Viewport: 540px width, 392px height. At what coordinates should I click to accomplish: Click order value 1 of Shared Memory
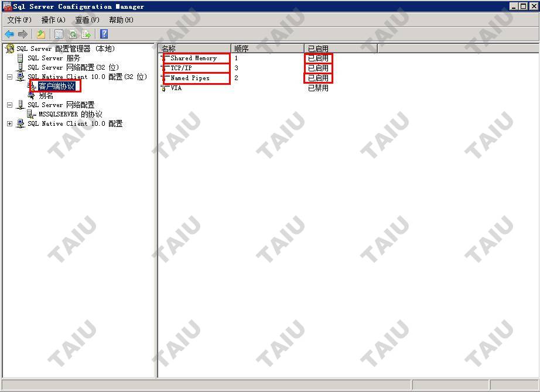point(236,58)
